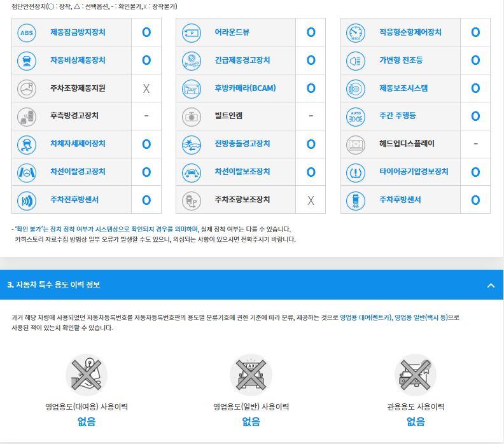This screenshot has height=444, width=504.
Task: Click the 타이어공기압경보장치 icon
Action: coord(356,172)
